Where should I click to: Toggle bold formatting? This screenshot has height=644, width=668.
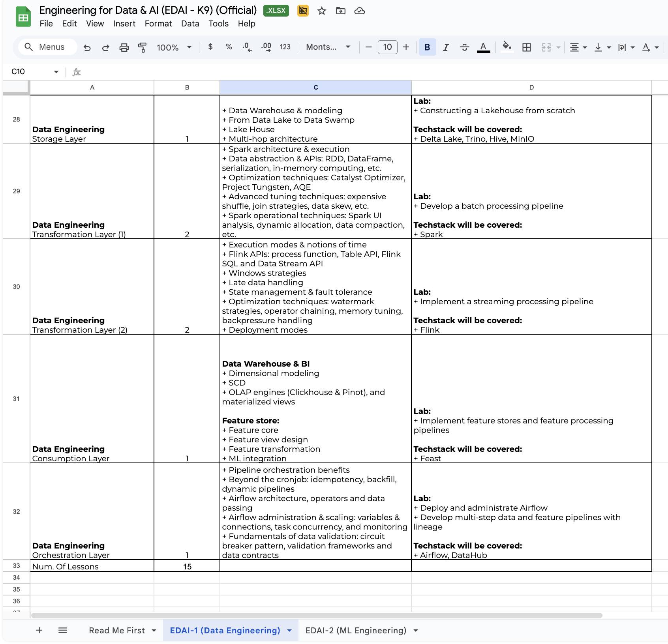click(x=427, y=47)
